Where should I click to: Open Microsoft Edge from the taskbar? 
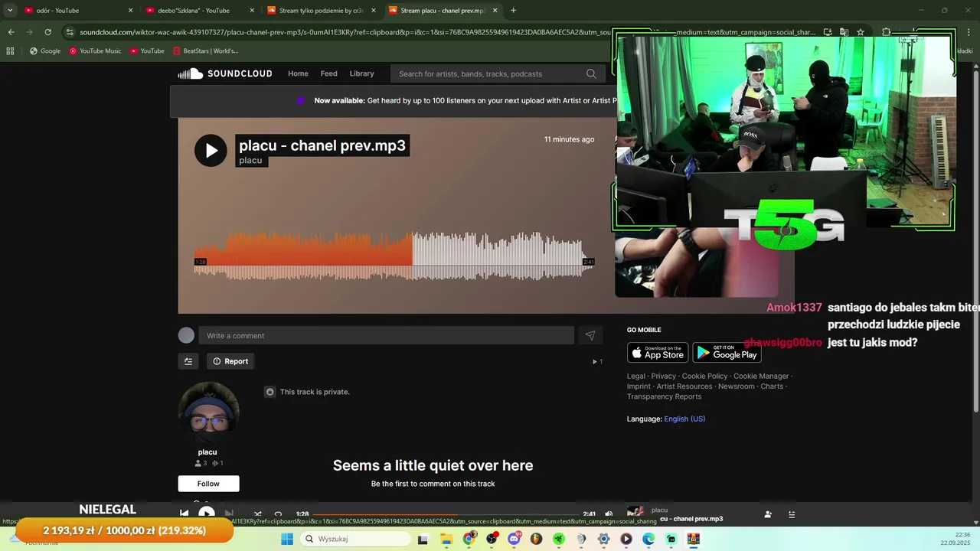(648, 539)
